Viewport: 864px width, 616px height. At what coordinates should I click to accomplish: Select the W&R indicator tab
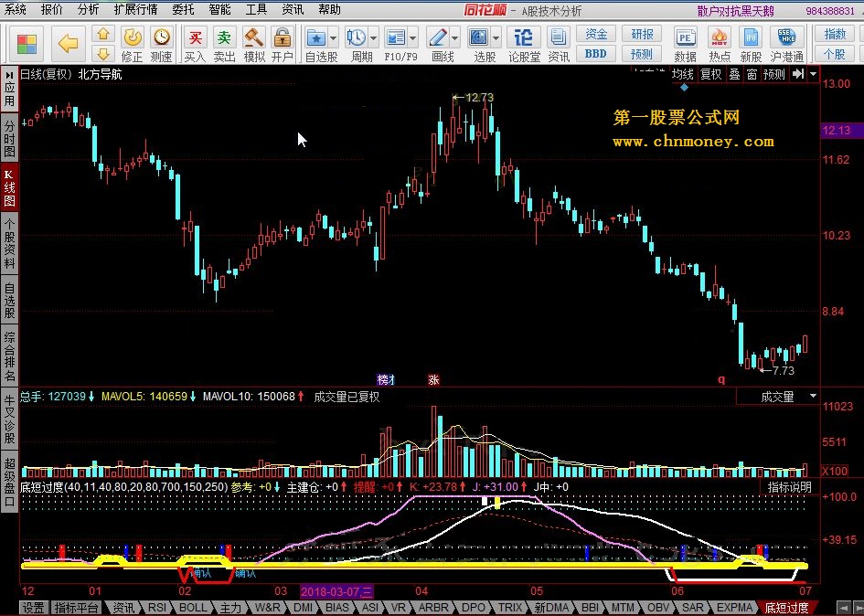[267, 608]
